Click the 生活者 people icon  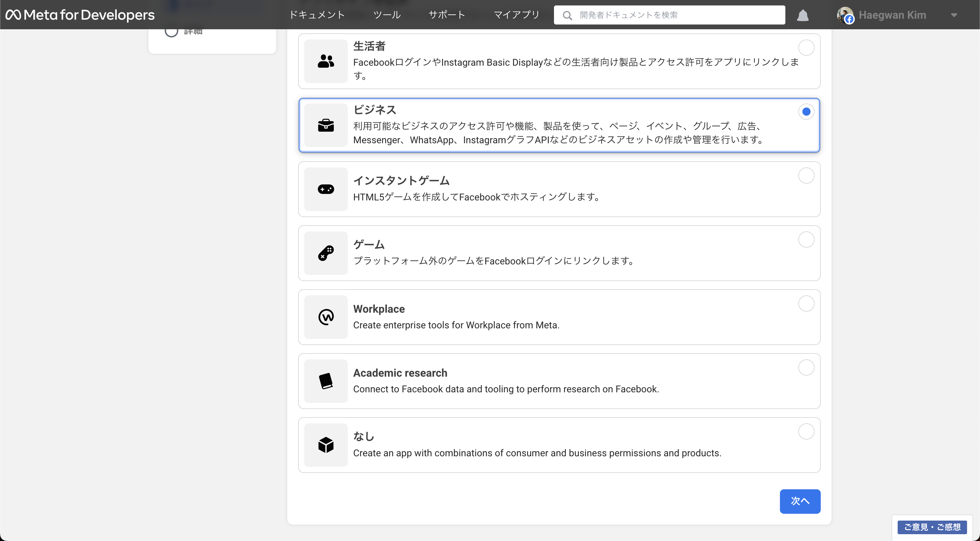[326, 61]
